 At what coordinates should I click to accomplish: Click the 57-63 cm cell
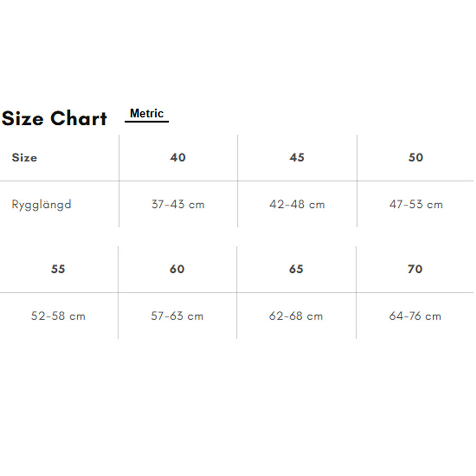point(177,316)
